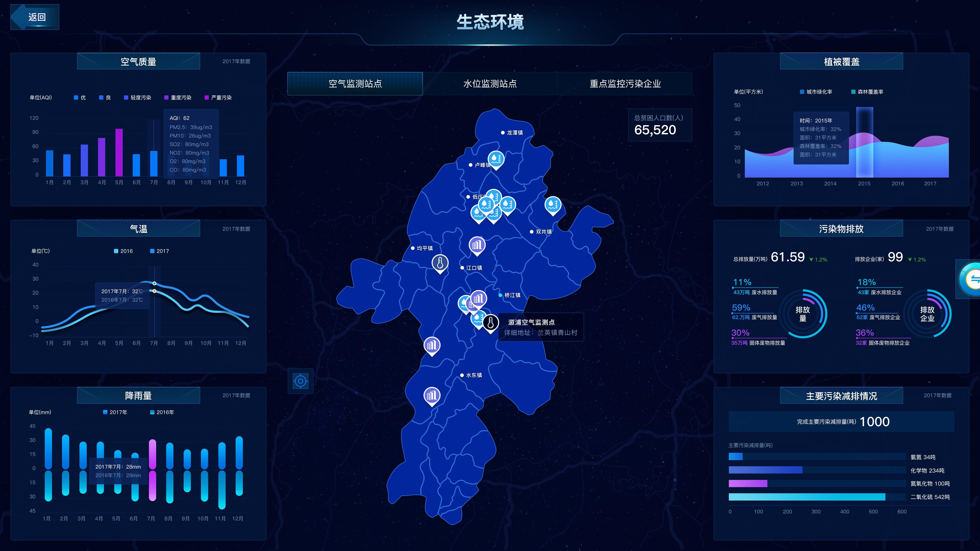Click the water-level marker near 卢峰镇

click(x=496, y=159)
